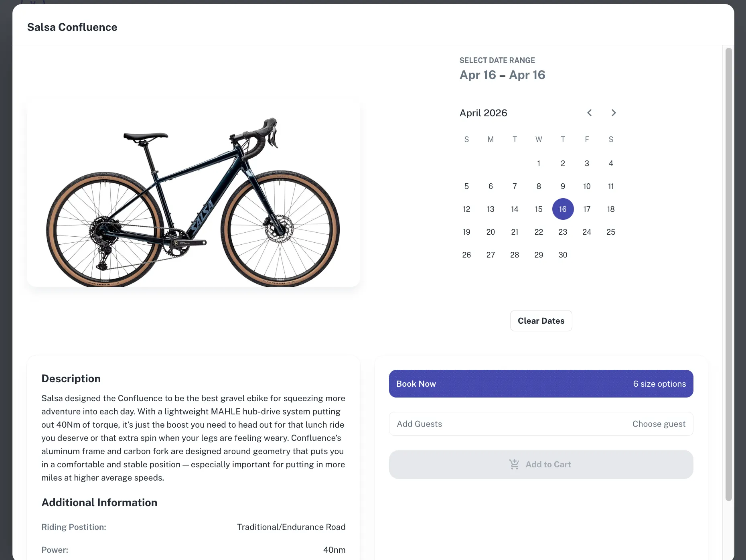Select April 16 highlighted date
Screen dimensions: 746x560
(x=563, y=209)
